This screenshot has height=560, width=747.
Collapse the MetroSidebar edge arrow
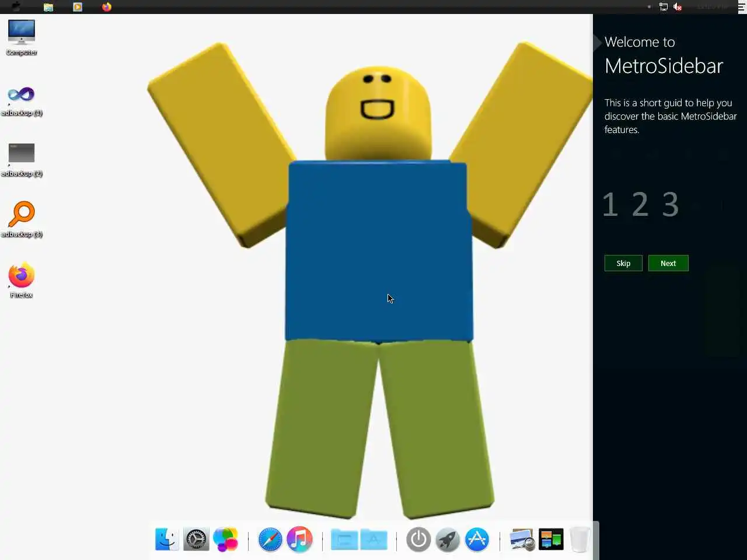tap(597, 43)
